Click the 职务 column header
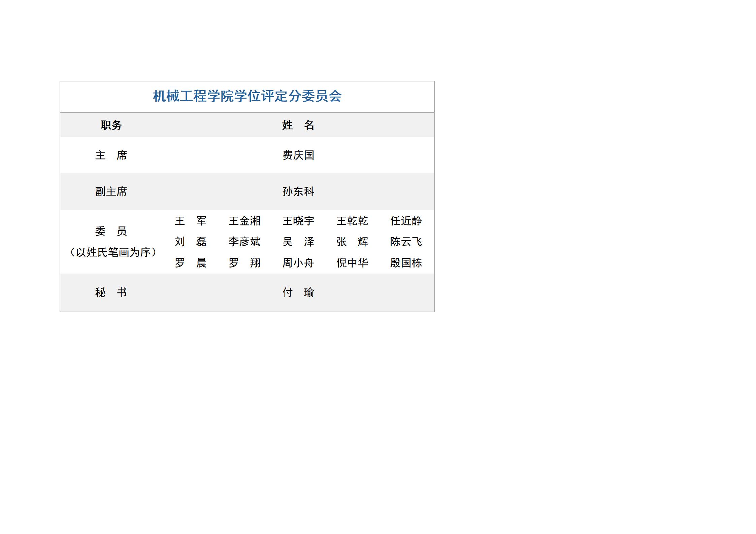Viewport: 756px width, 534px height. 111,125
